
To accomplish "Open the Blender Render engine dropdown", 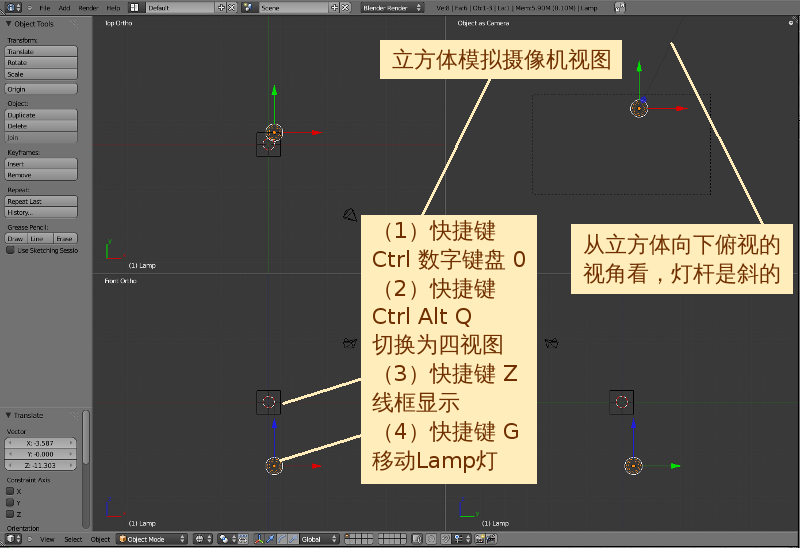I will (392, 8).
